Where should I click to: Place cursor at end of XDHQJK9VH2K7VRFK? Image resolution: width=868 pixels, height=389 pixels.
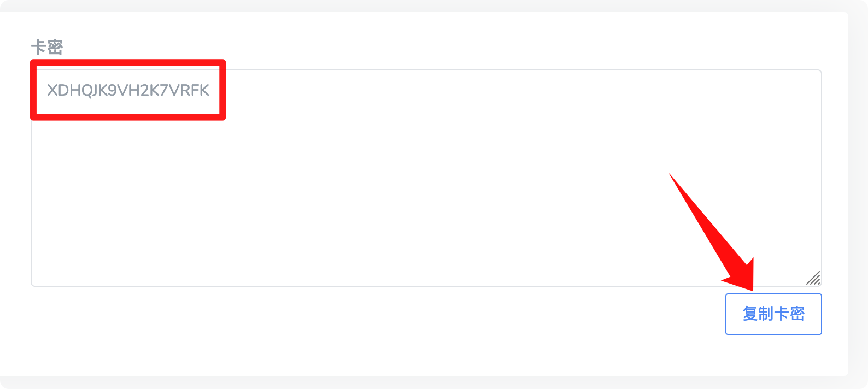tap(210, 90)
